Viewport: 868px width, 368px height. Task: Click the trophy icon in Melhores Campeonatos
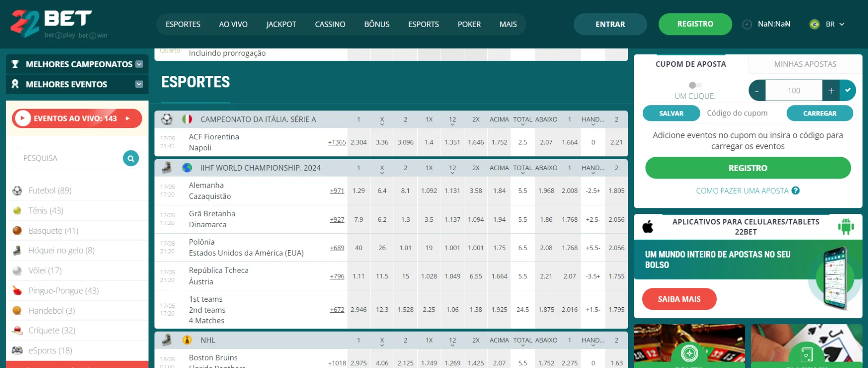(15, 64)
